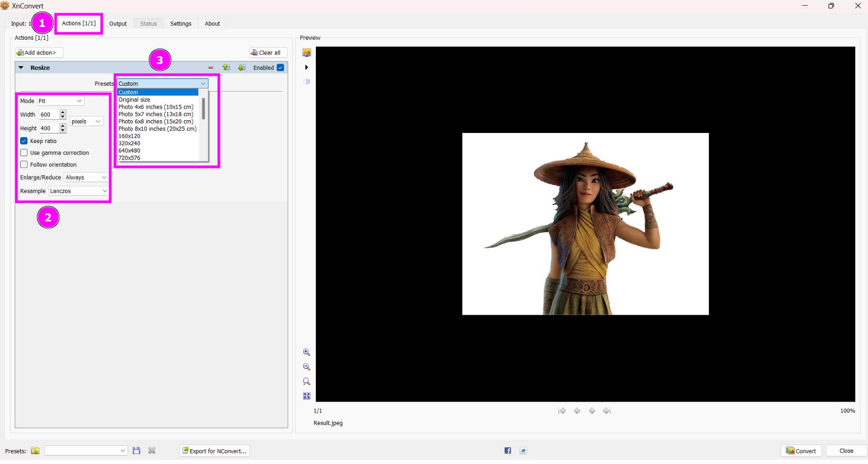Click the Clear all button

269,52
